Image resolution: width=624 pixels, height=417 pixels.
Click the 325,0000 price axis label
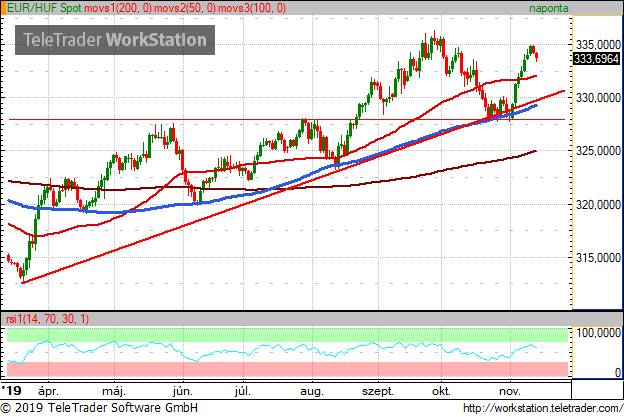(598, 151)
